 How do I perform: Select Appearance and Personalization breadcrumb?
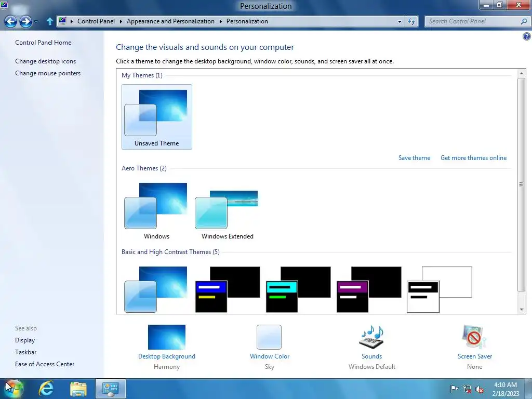pos(170,21)
